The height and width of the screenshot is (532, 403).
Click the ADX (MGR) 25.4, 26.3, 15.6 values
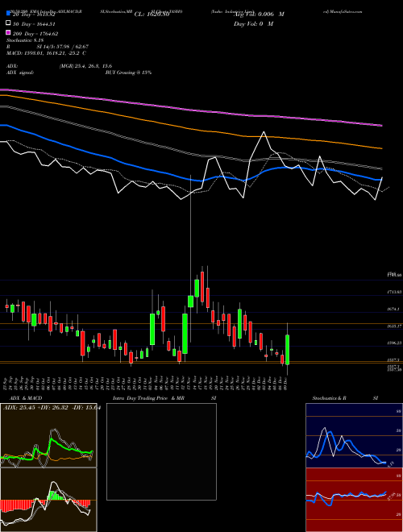pyautogui.click(x=85, y=66)
